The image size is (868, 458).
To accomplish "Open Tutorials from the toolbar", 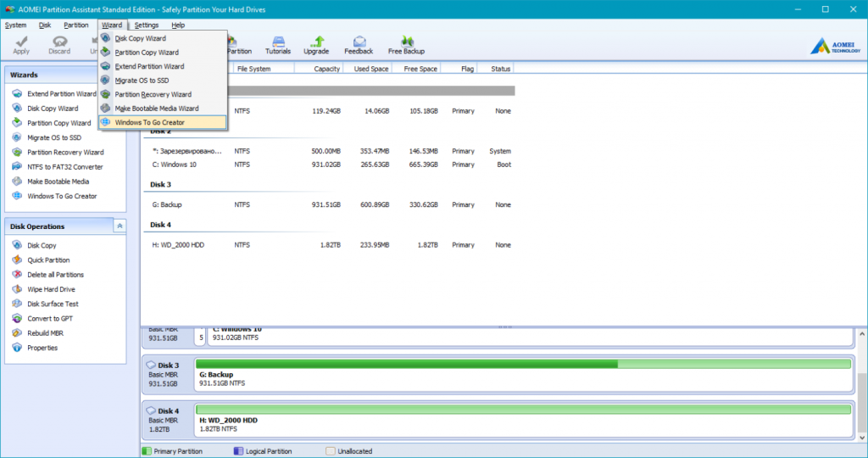I will pyautogui.click(x=278, y=42).
